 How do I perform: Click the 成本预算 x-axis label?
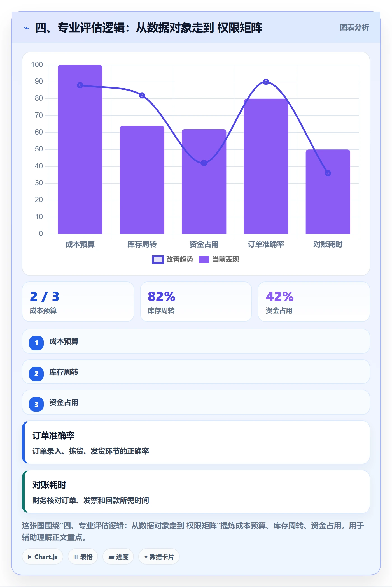pos(80,244)
